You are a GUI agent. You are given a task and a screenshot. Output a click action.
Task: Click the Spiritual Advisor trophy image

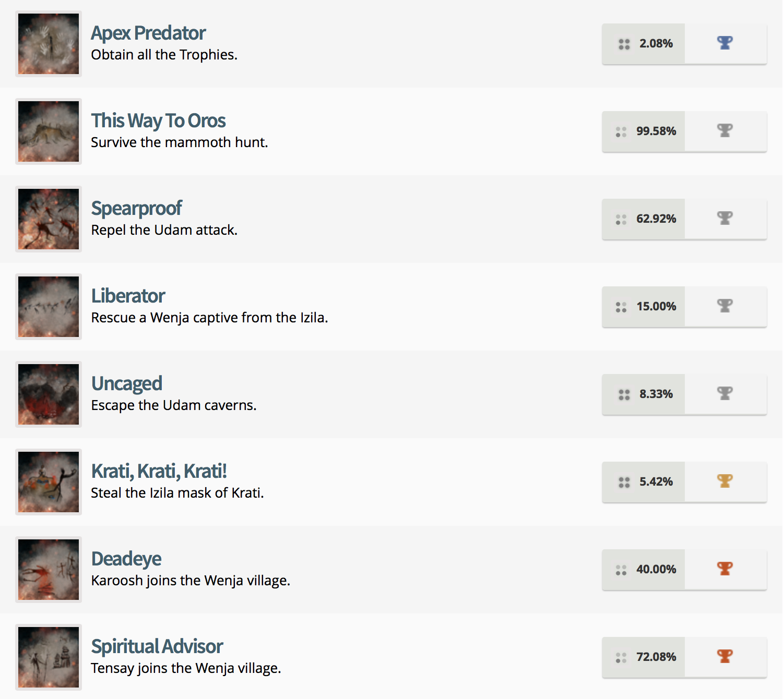[x=48, y=657]
